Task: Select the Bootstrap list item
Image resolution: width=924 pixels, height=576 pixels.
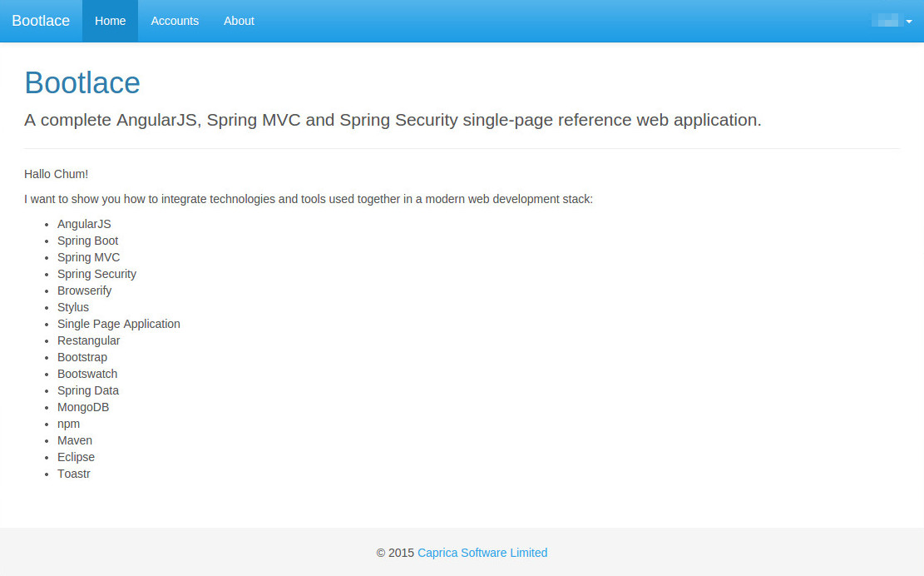Action: (82, 357)
